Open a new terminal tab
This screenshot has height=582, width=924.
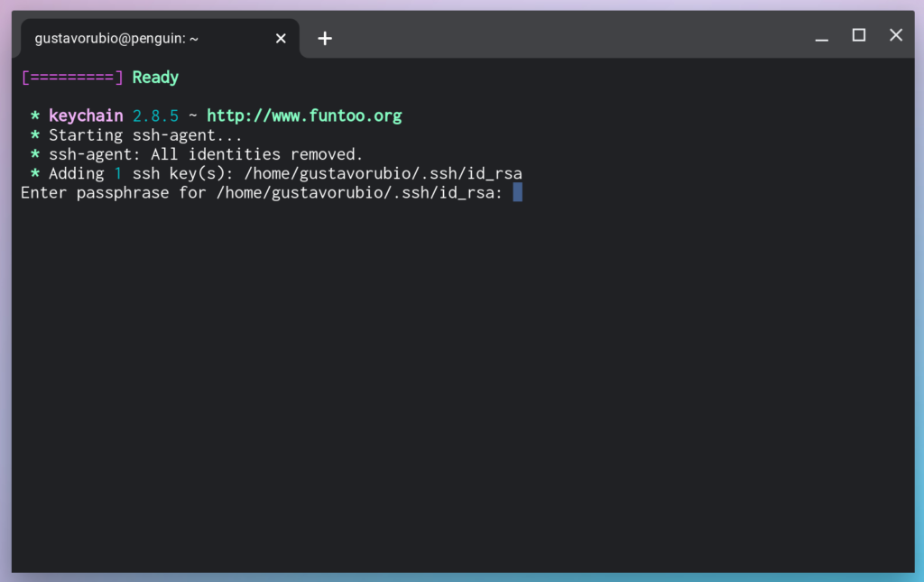point(325,38)
